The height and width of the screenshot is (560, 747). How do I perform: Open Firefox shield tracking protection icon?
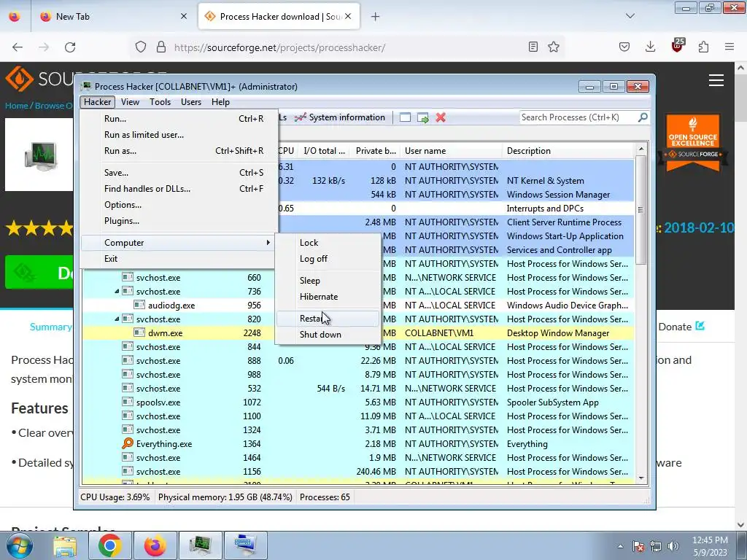click(141, 47)
